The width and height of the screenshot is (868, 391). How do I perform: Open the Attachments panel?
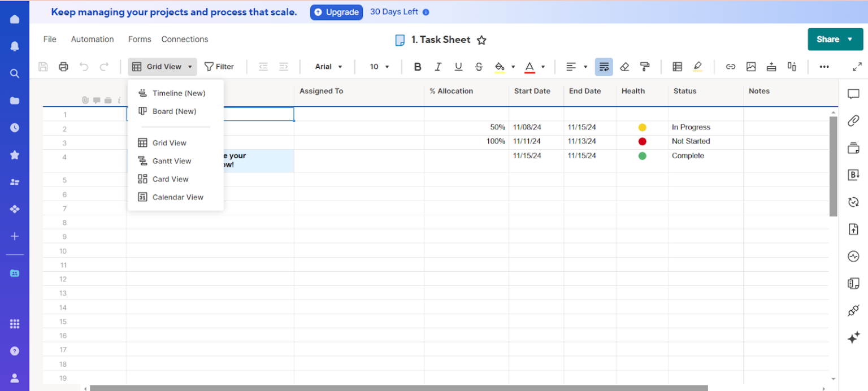point(853,120)
